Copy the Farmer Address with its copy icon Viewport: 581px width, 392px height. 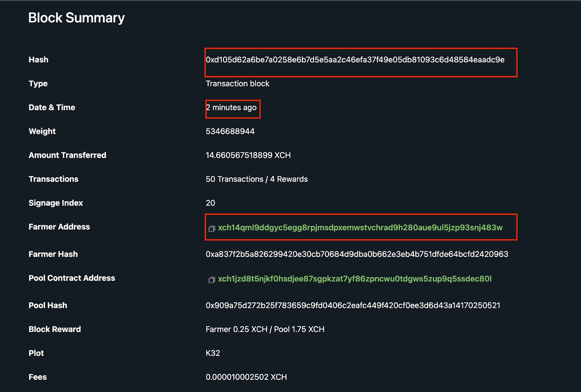[212, 229]
